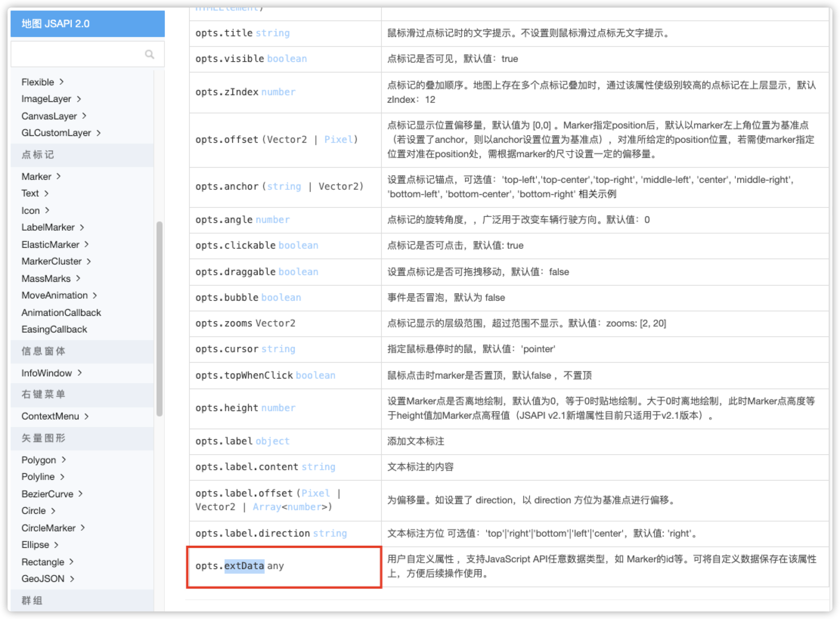The width and height of the screenshot is (840, 619).
Task: Click the arrow beside MoveAnimation
Action: coord(95,296)
